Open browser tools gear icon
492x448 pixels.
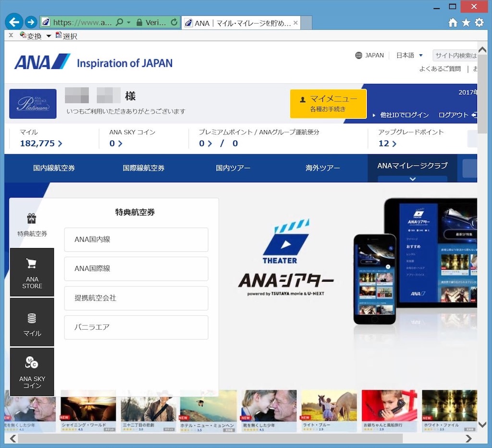coord(479,23)
